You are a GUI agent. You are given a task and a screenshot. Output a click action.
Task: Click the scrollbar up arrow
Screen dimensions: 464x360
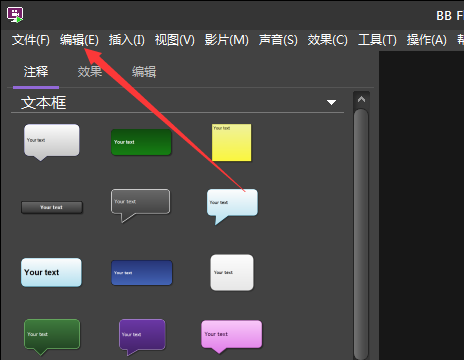point(361,99)
